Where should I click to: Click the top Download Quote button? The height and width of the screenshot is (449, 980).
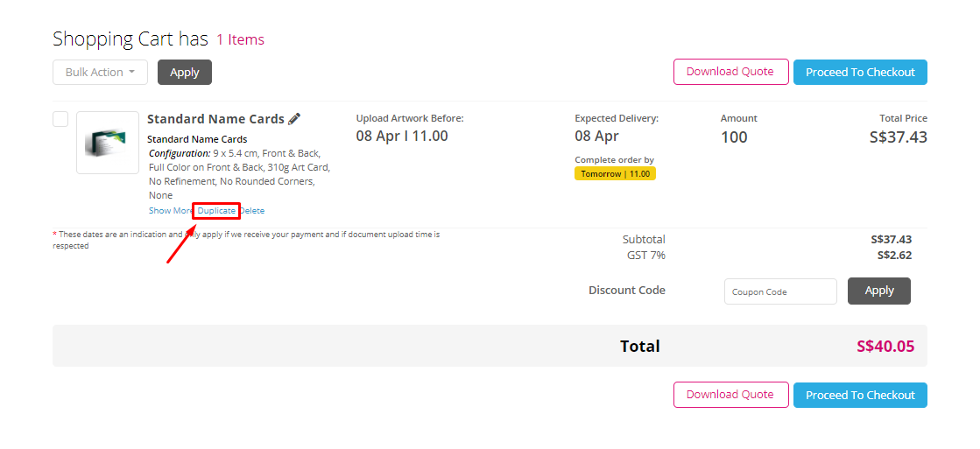(x=730, y=72)
